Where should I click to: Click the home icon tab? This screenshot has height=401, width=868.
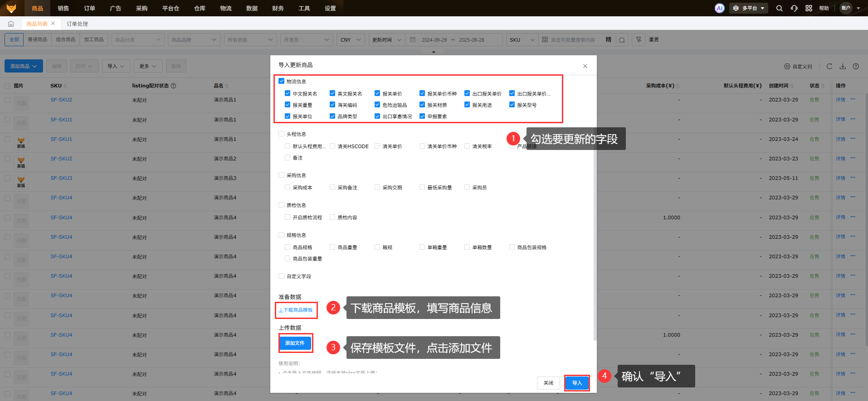coord(11,24)
